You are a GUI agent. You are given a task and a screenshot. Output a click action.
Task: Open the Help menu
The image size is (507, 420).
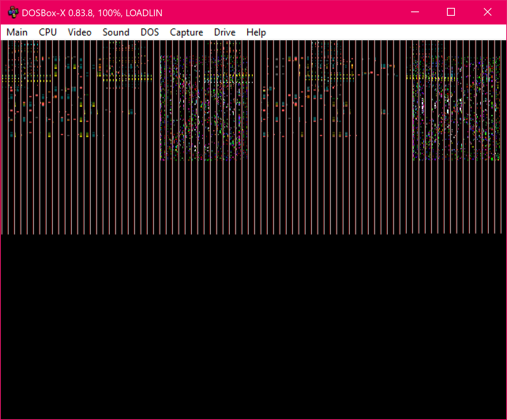tap(256, 32)
